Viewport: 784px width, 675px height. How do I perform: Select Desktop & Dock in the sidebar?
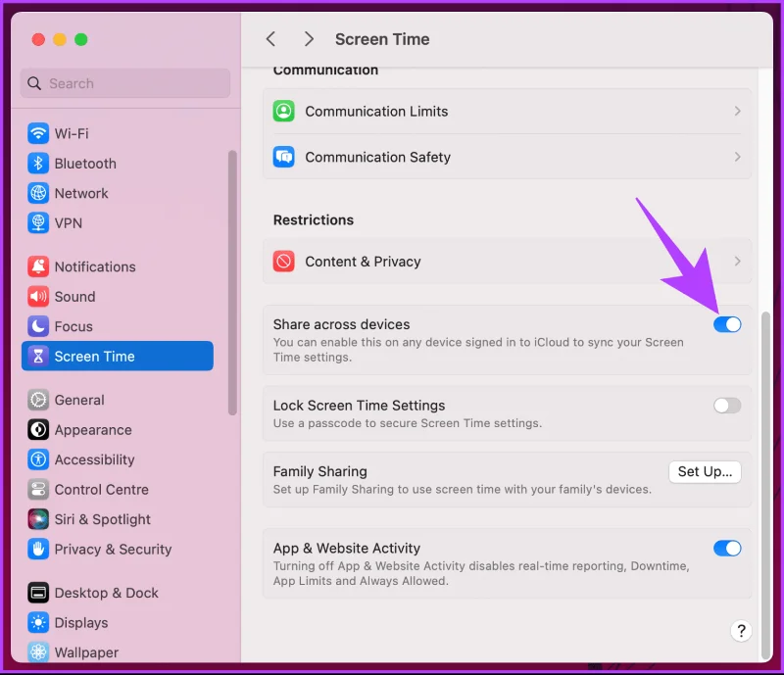click(118, 593)
